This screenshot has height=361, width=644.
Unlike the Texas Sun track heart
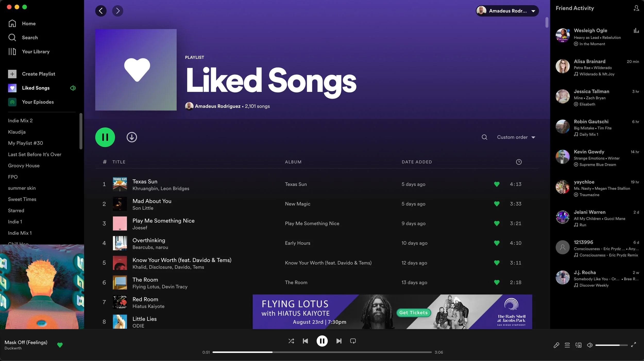(497, 184)
